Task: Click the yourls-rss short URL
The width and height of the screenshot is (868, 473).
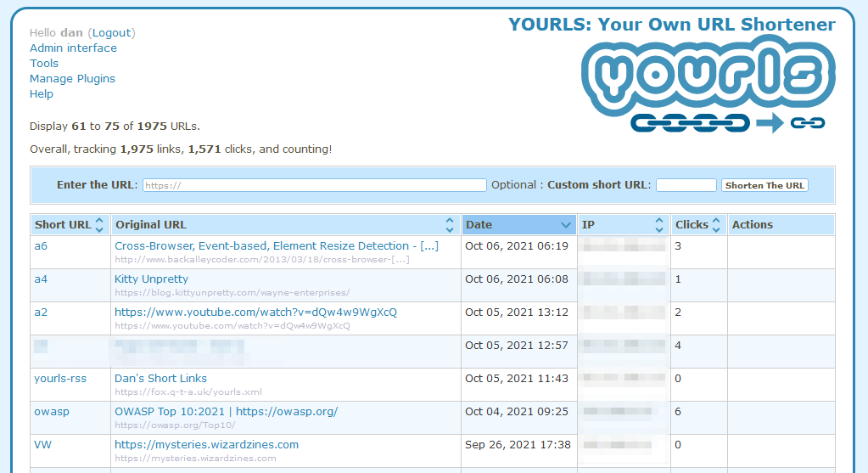Action: coord(60,379)
